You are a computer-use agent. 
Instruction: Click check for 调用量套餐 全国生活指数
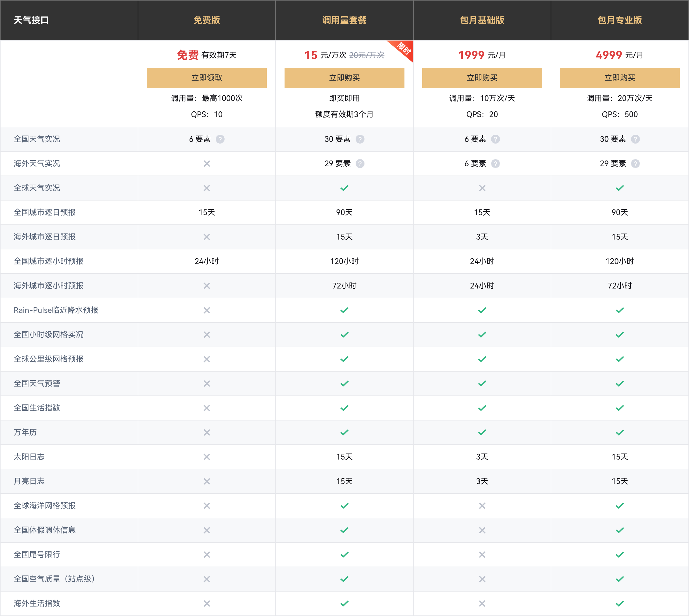pos(344,408)
